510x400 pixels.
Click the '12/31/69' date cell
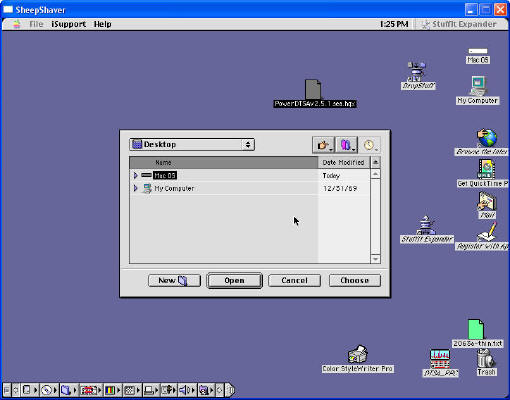(340, 189)
